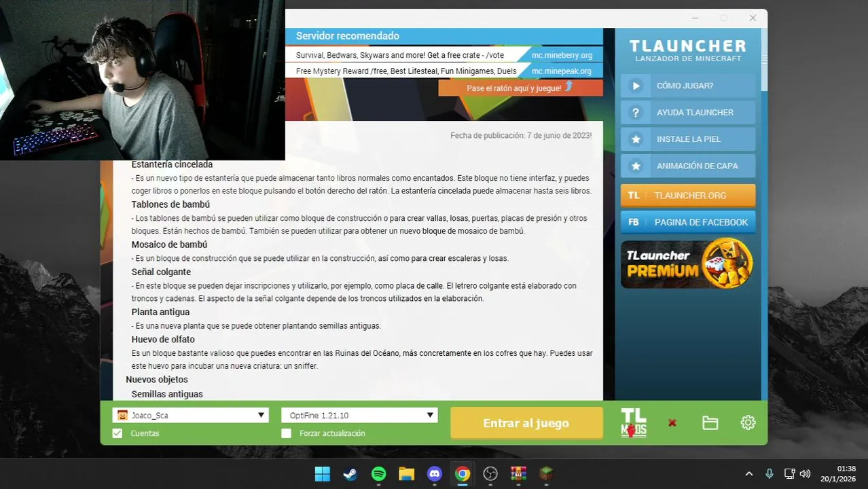Open the game folder icon
Image resolution: width=868 pixels, height=489 pixels.
pyautogui.click(x=710, y=423)
